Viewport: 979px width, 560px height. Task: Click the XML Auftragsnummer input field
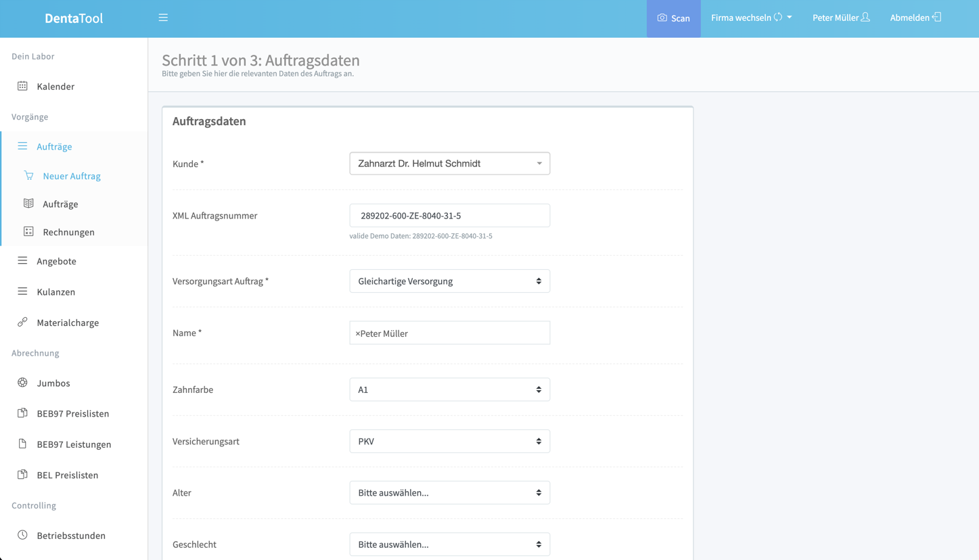[449, 216]
